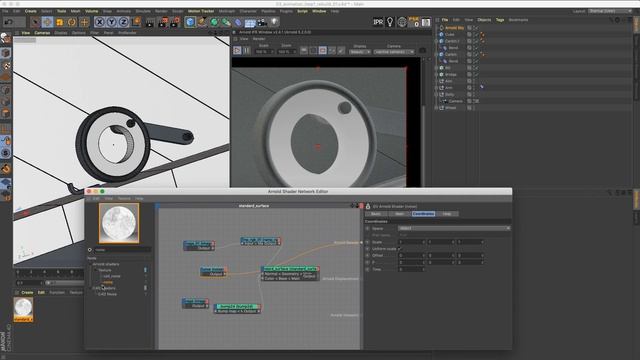640x360 pixels.
Task: Collapse the Texture tree group
Action: pos(96,270)
